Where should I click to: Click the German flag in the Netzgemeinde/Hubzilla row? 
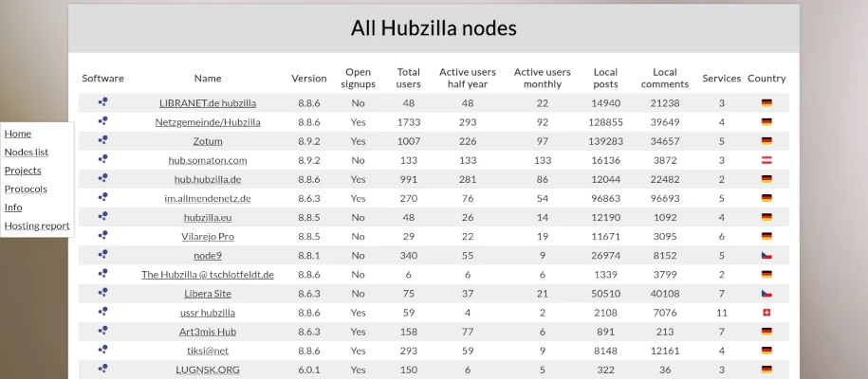tap(766, 121)
